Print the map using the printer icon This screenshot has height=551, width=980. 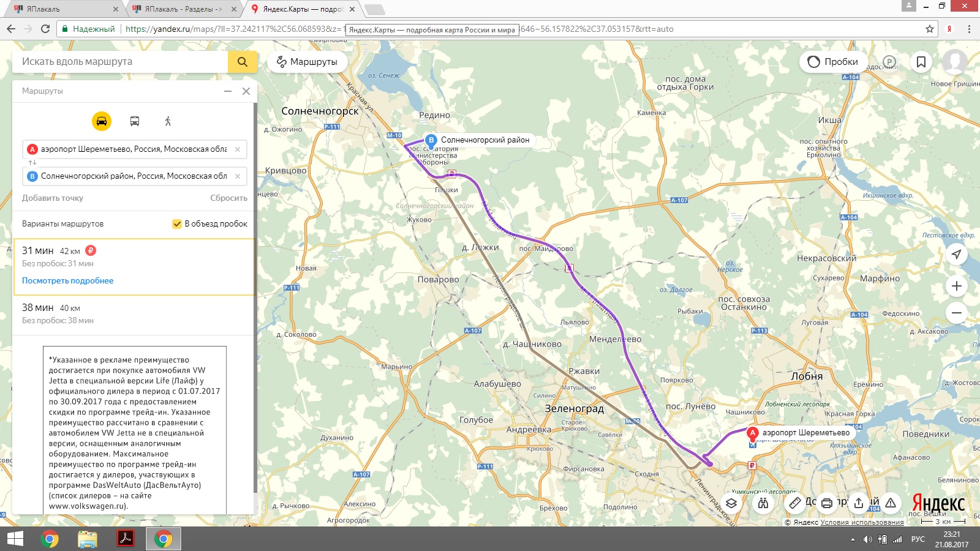click(x=827, y=503)
